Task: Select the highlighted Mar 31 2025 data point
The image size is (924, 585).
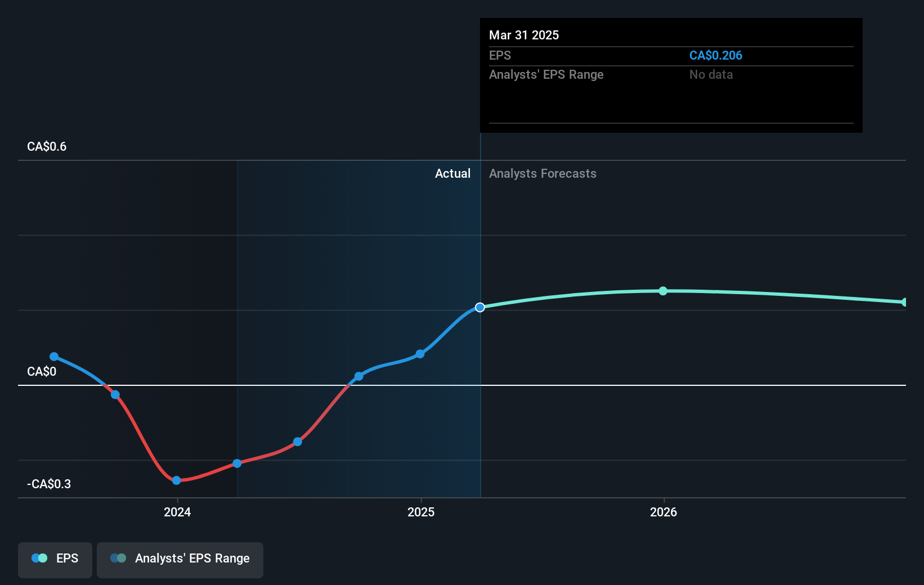Action: pyautogui.click(x=480, y=307)
